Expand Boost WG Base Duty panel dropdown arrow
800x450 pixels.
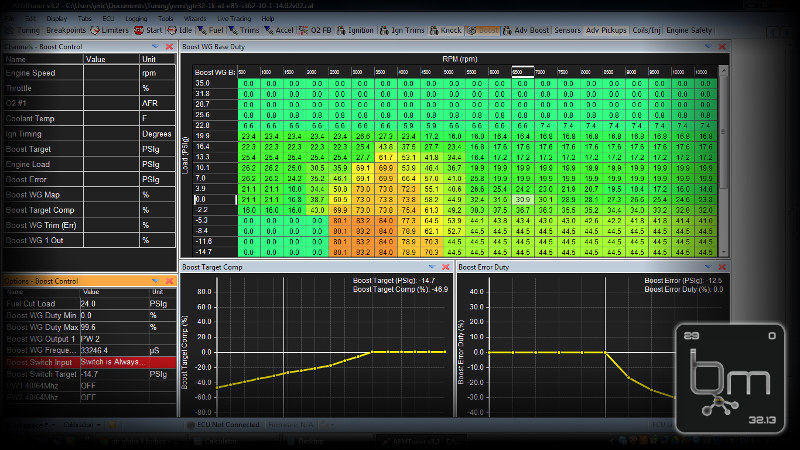click(x=708, y=46)
